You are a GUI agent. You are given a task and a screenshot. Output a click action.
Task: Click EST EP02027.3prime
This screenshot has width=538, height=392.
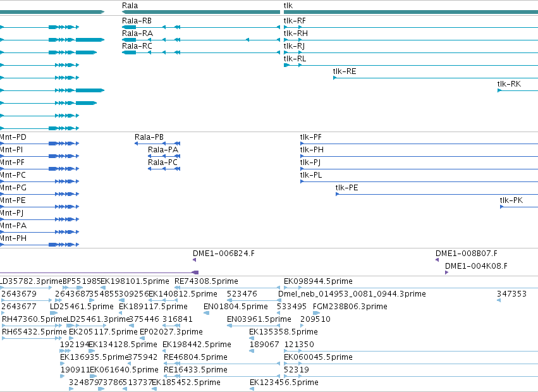tap(171, 332)
